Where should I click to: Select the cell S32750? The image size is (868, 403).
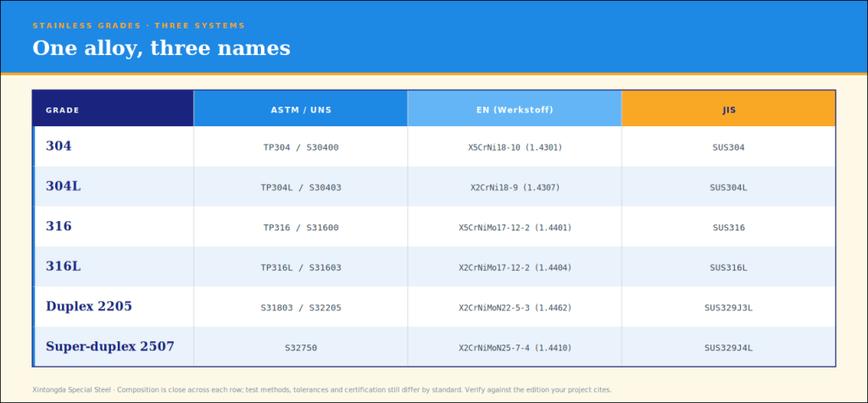(x=301, y=346)
